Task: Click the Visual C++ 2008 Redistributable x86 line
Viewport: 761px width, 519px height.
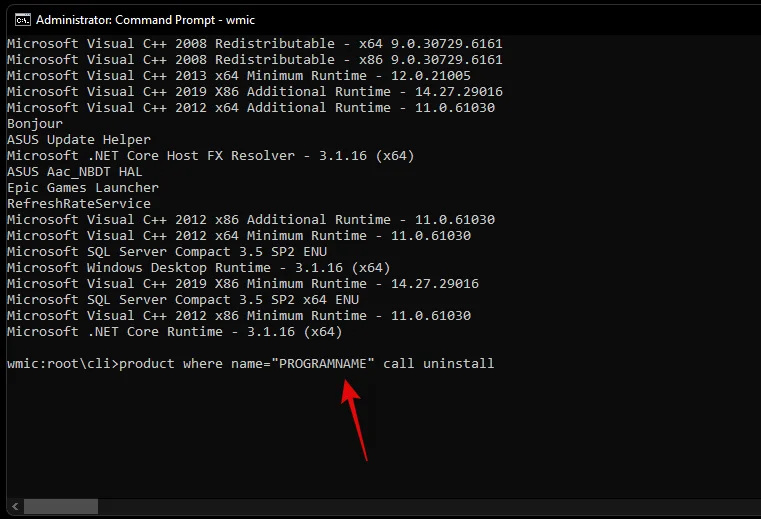Action: [x=255, y=60]
